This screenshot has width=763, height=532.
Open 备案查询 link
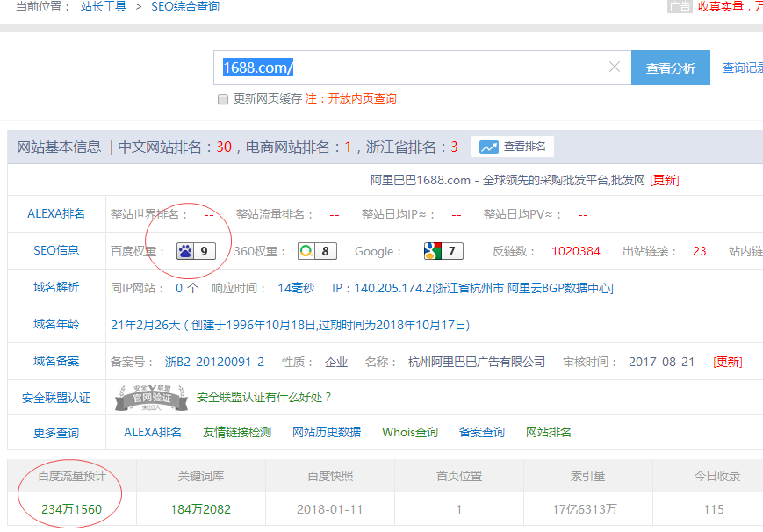pos(482,432)
